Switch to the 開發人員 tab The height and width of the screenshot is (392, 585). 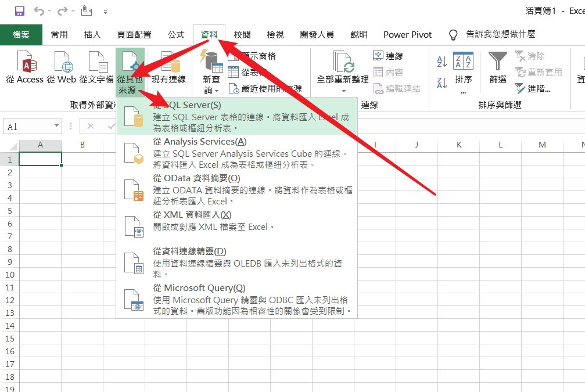[317, 35]
